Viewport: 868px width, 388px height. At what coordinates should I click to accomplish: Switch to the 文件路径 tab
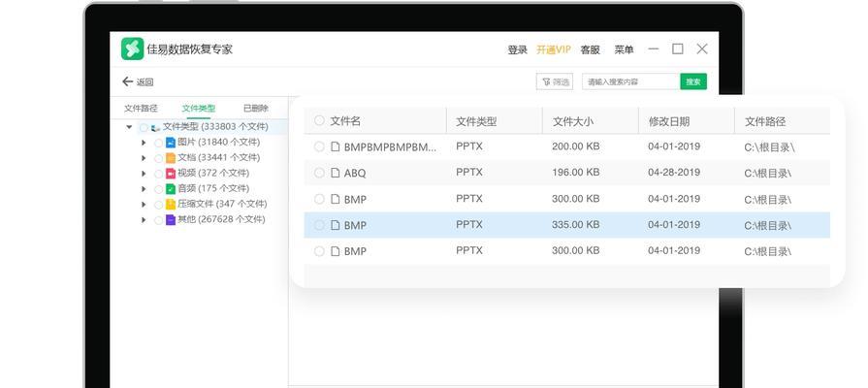click(x=141, y=108)
